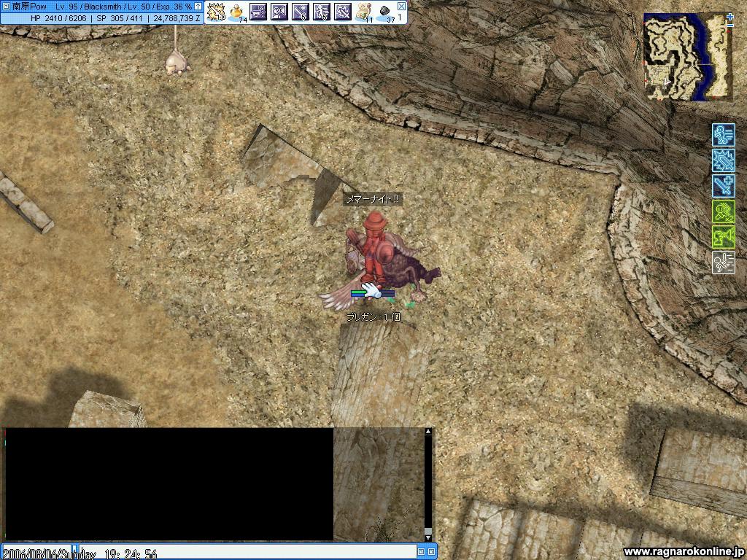Click the SP 305 / 411 readout

[120, 18]
